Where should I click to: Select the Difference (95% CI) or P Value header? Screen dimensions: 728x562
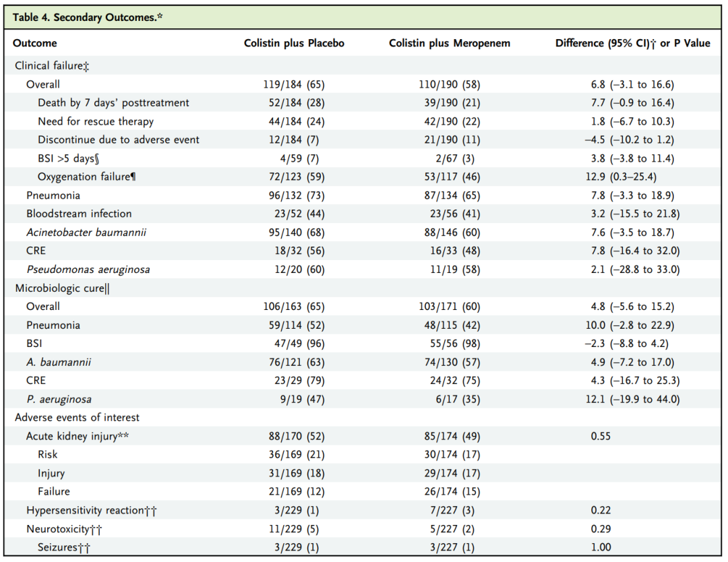[632, 43]
